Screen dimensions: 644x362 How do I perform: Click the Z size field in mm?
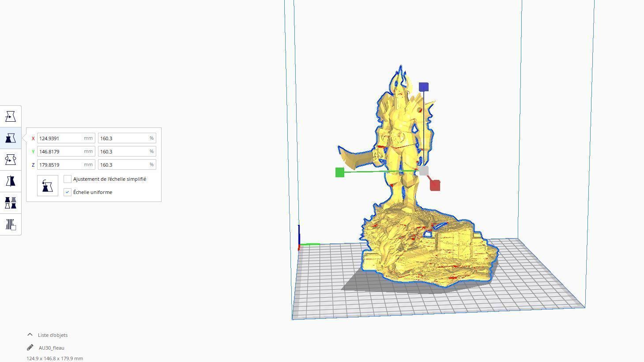(x=66, y=165)
